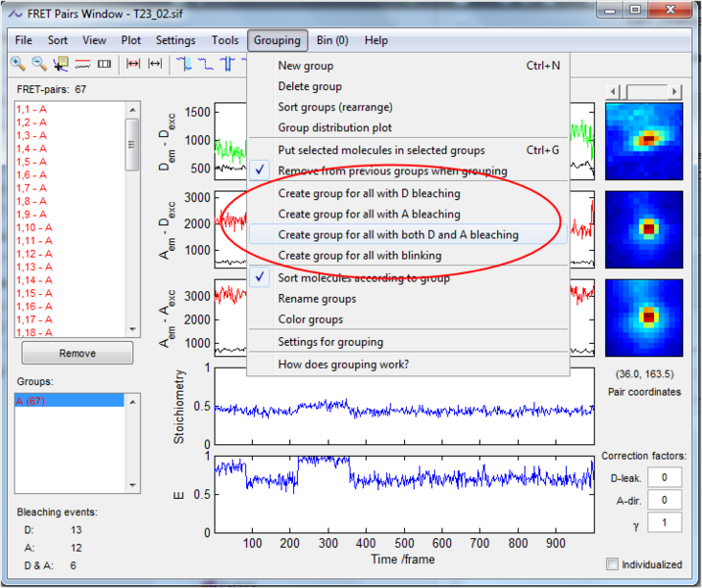The width and height of the screenshot is (702, 588).
Task: Click the red double-arrow interval icon
Action: tap(133, 65)
